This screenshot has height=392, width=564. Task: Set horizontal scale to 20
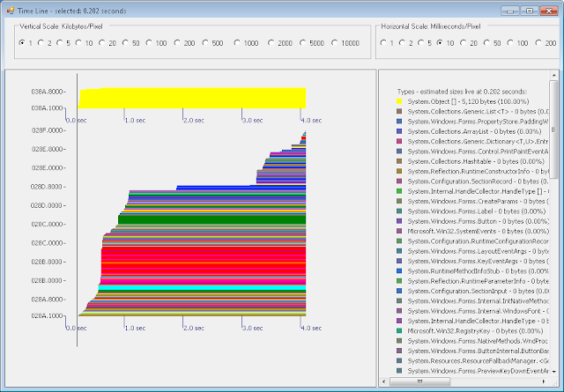point(464,43)
